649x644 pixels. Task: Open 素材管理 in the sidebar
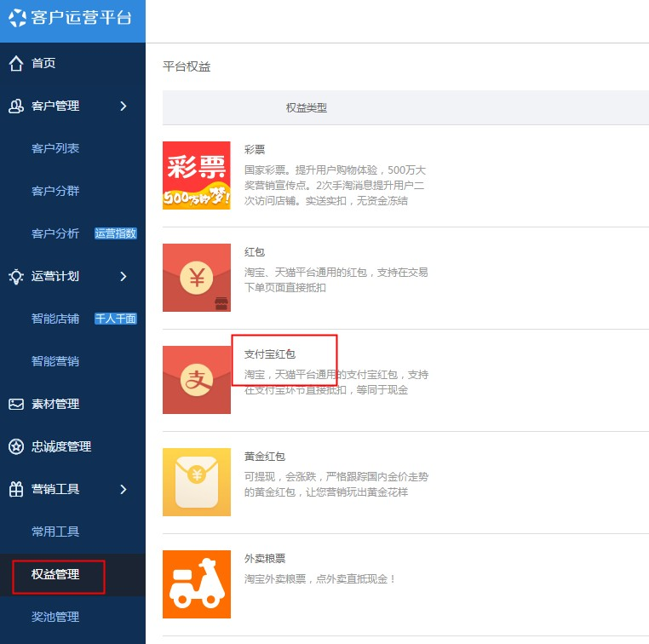pyautogui.click(x=55, y=404)
